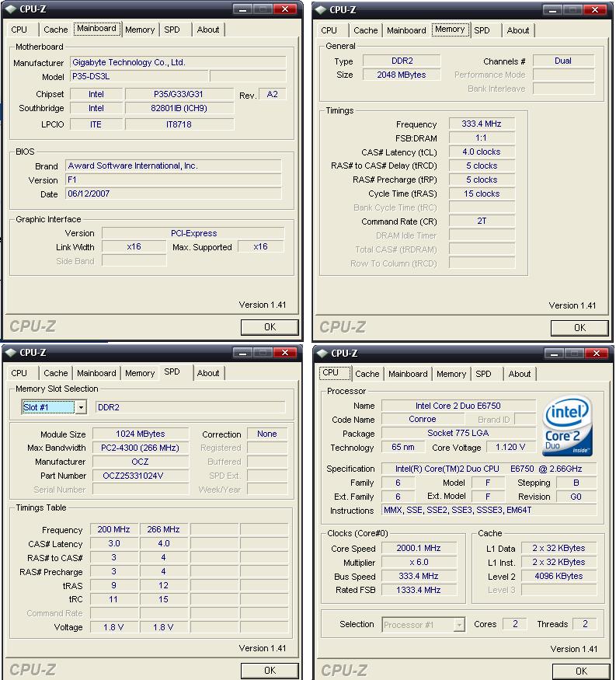This screenshot has height=680, width=616.
Task: Click the 2048 MBytes memory size value
Action: pyautogui.click(x=402, y=75)
